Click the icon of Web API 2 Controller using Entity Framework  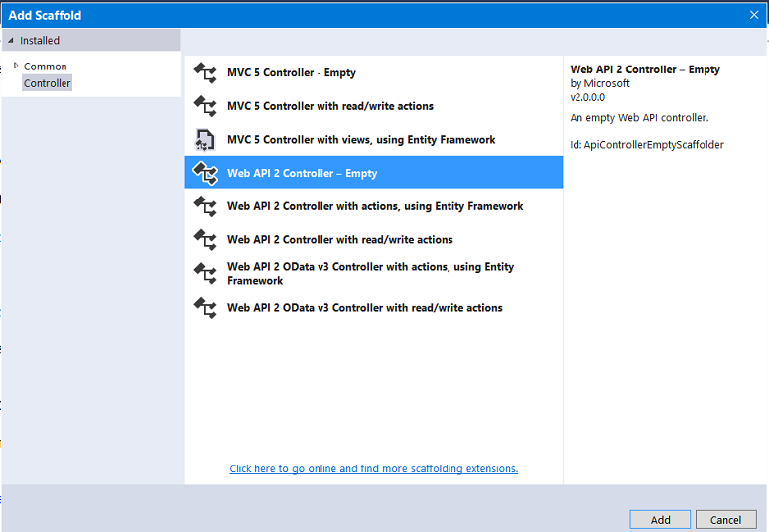click(205, 206)
